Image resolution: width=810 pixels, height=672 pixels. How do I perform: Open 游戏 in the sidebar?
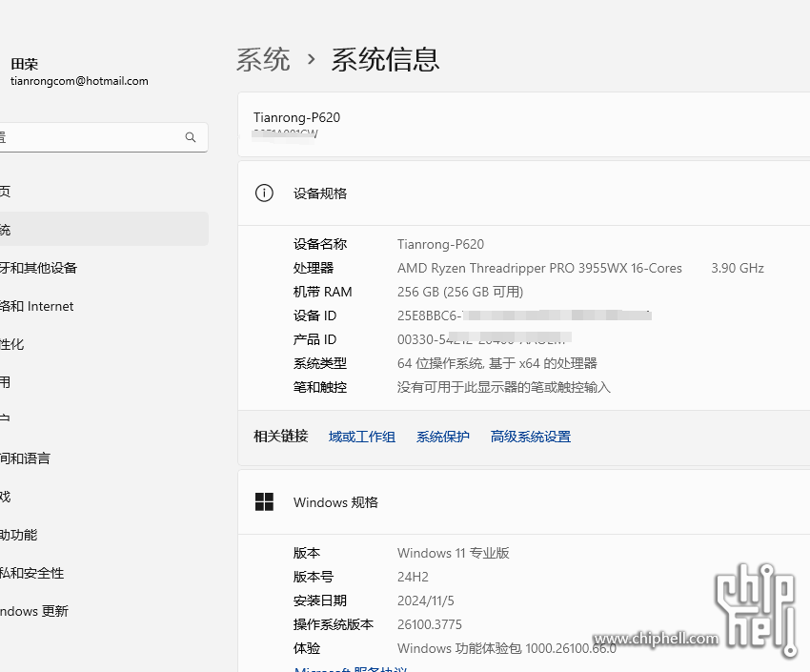click(x=5, y=497)
